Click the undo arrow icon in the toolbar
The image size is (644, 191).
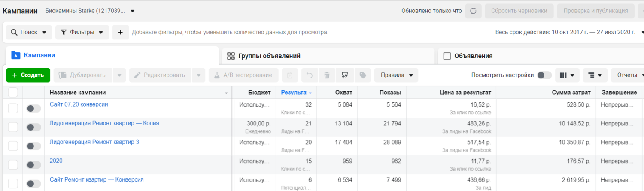pyautogui.click(x=309, y=75)
